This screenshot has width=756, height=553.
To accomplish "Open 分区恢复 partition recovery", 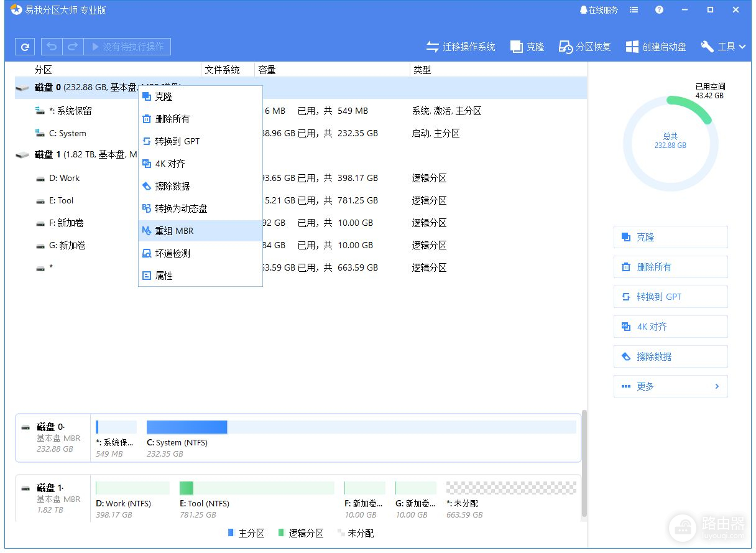I will coord(584,47).
